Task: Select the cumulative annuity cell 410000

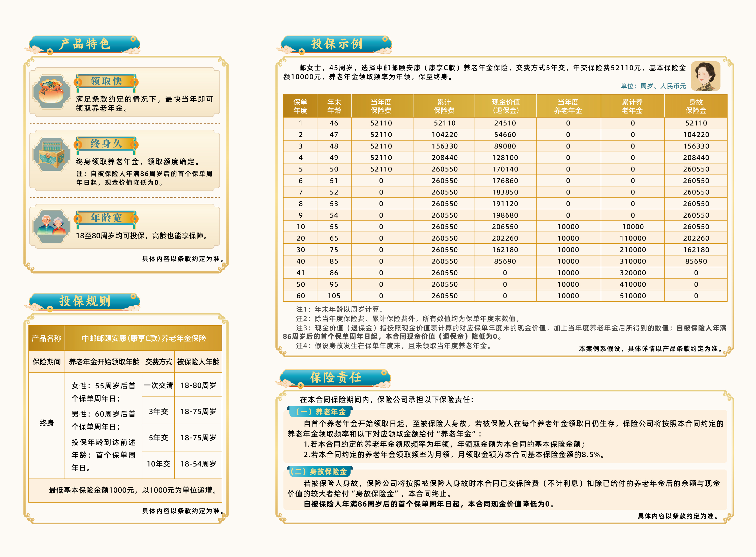Action: click(633, 284)
